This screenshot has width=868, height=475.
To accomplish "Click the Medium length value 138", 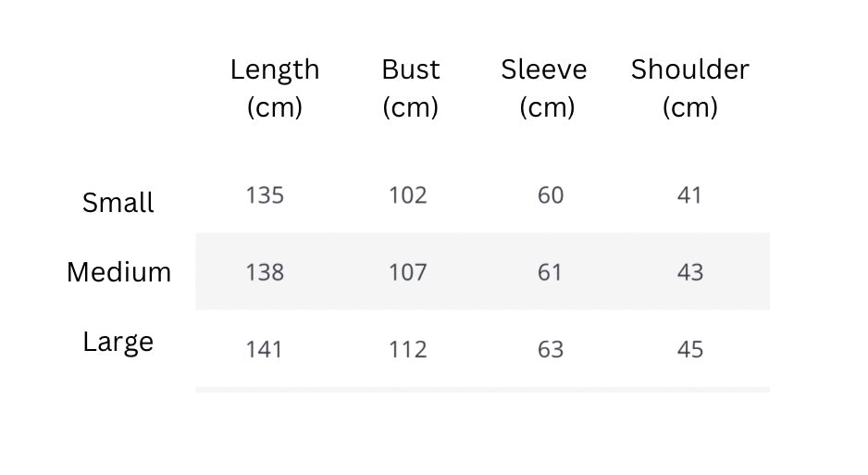I will pyautogui.click(x=265, y=272).
